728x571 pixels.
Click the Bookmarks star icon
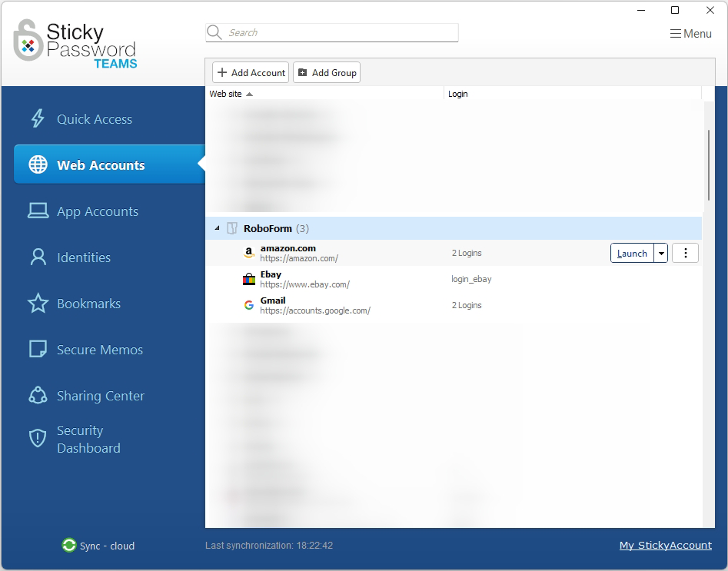point(38,303)
